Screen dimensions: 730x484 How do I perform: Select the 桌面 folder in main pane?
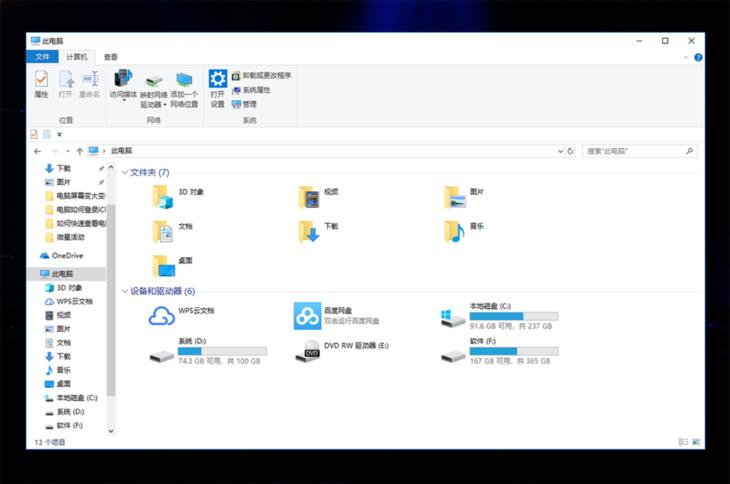[x=172, y=265]
